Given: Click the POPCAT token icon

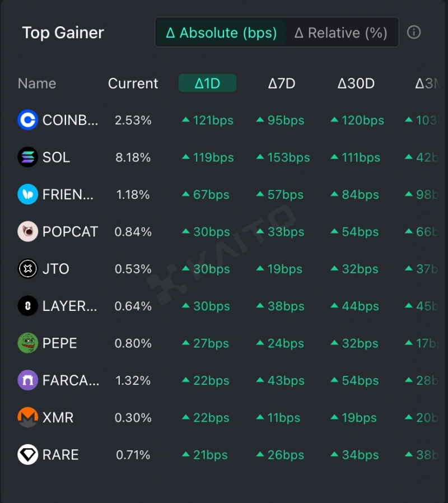Looking at the screenshot, I should coord(27,231).
